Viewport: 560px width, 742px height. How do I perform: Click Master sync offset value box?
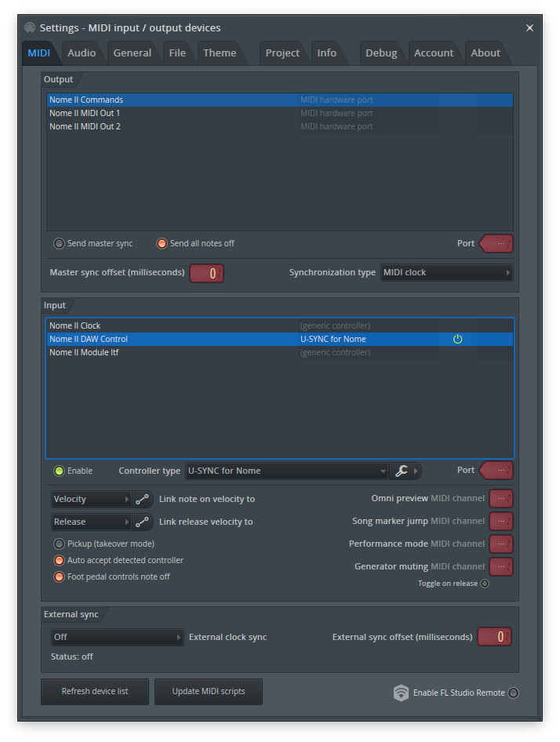[x=207, y=273]
